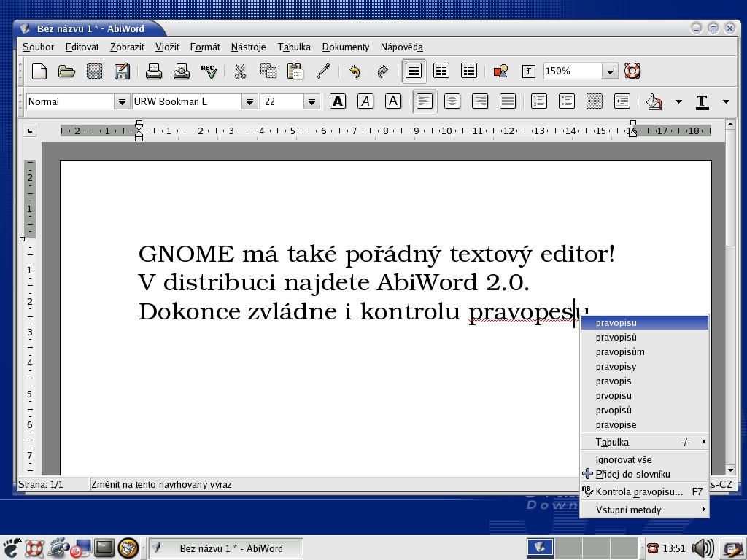Expand the URW Bookman L font dropdown

249,102
